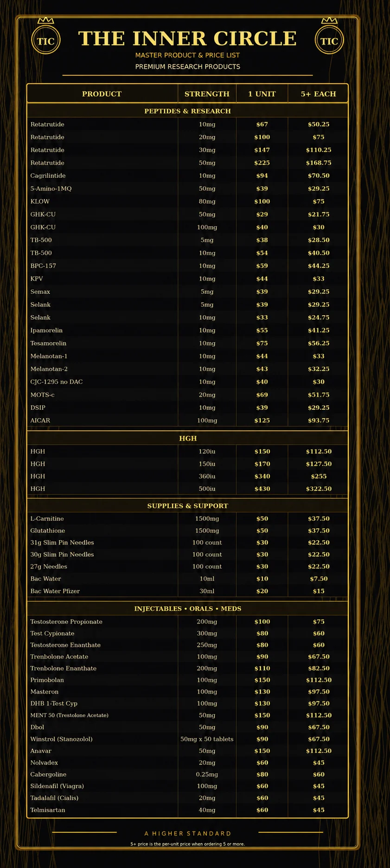Click the $56.25 price for Tesamorelin
Screen dimensions: 390x868
pos(319,343)
